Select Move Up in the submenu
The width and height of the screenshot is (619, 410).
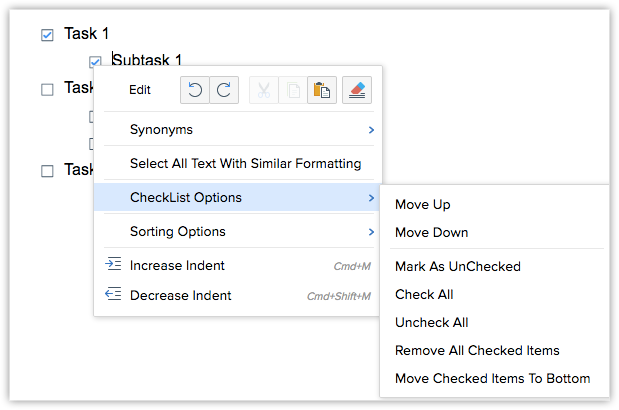[423, 205]
